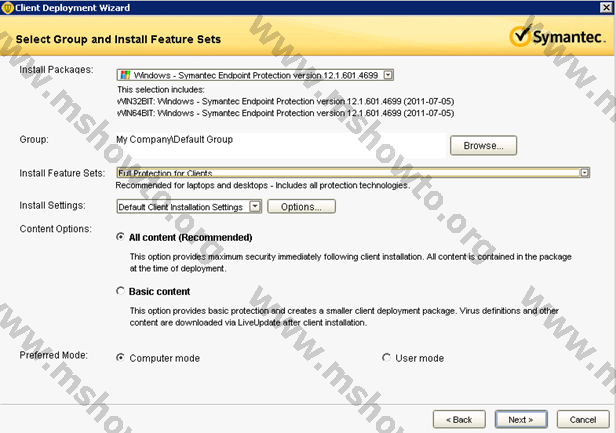The image size is (616, 433).
Task: Select the Full Protection for Clients combo box
Action: click(353, 173)
